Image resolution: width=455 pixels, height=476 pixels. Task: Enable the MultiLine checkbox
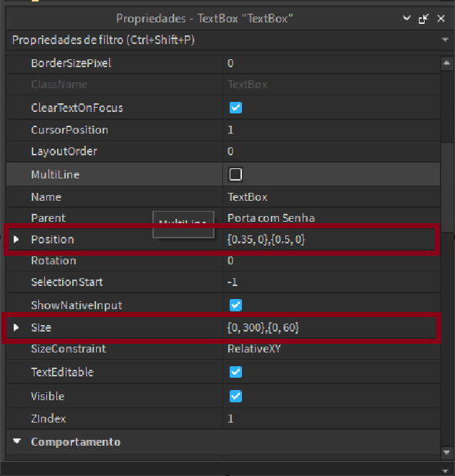[235, 174]
